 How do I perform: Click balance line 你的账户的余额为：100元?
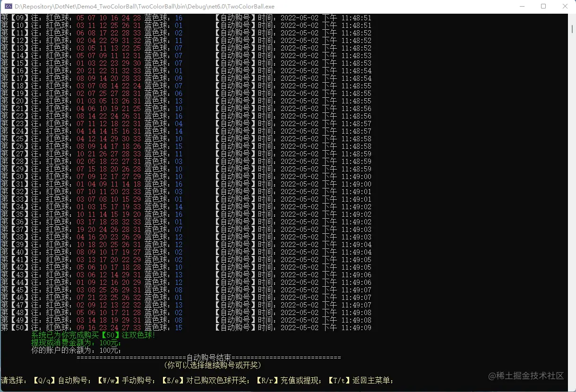click(76, 350)
